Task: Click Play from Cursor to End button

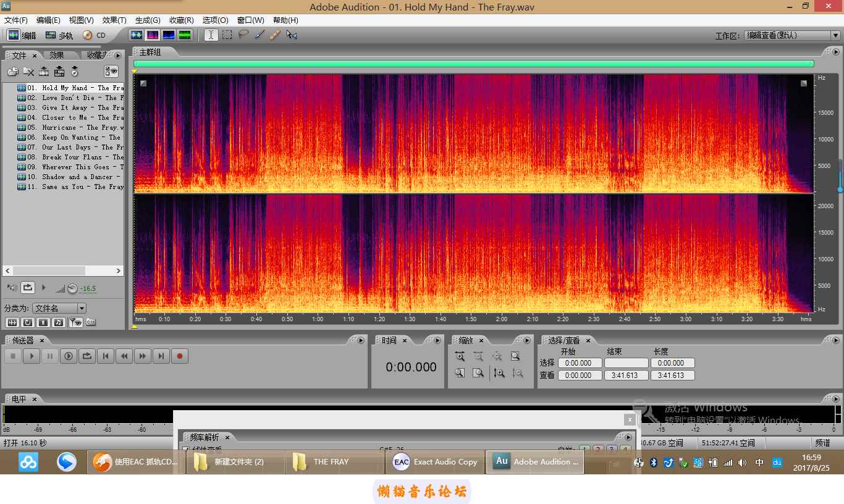Action: coord(69,356)
